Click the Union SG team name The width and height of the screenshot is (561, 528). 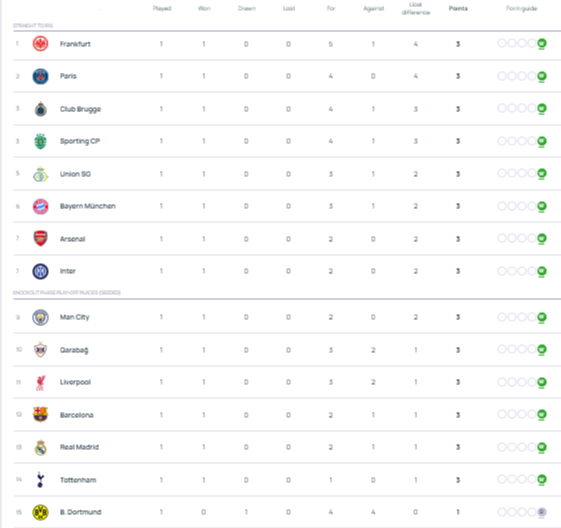pyautogui.click(x=75, y=174)
